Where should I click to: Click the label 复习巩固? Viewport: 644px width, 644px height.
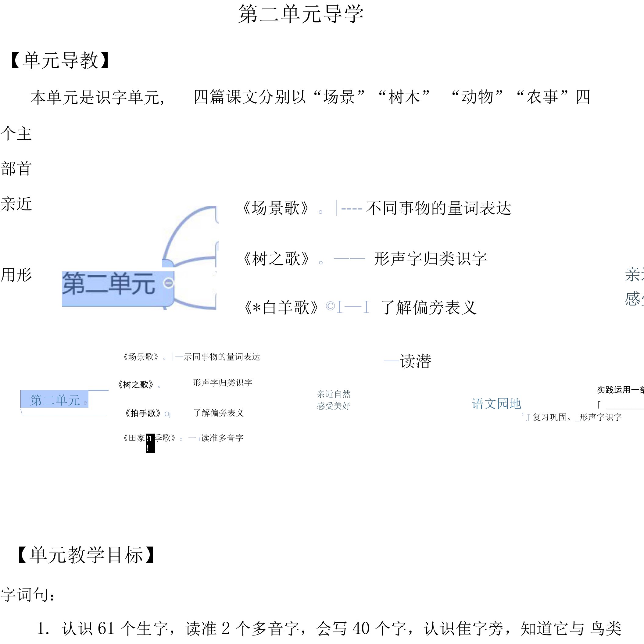click(549, 417)
